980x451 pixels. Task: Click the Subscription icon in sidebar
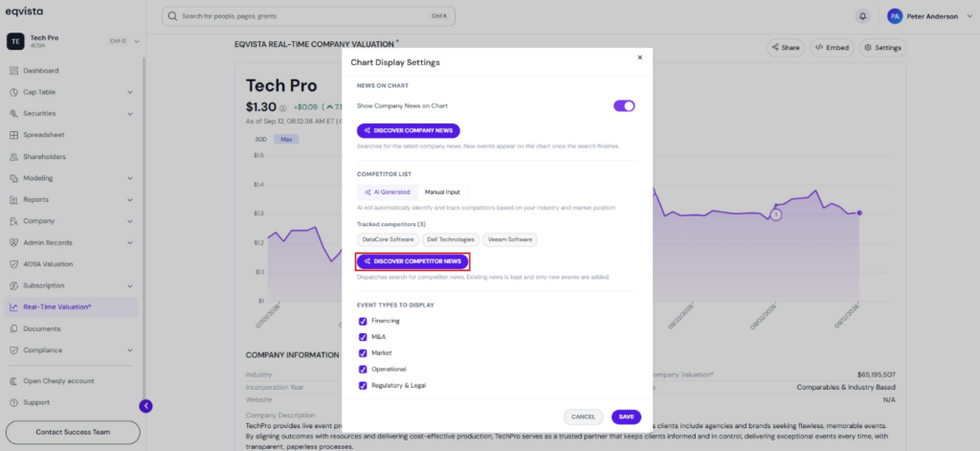(13, 285)
